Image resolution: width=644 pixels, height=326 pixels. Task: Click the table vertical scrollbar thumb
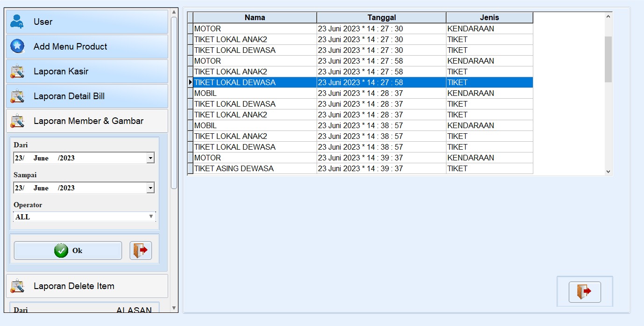coord(608,59)
